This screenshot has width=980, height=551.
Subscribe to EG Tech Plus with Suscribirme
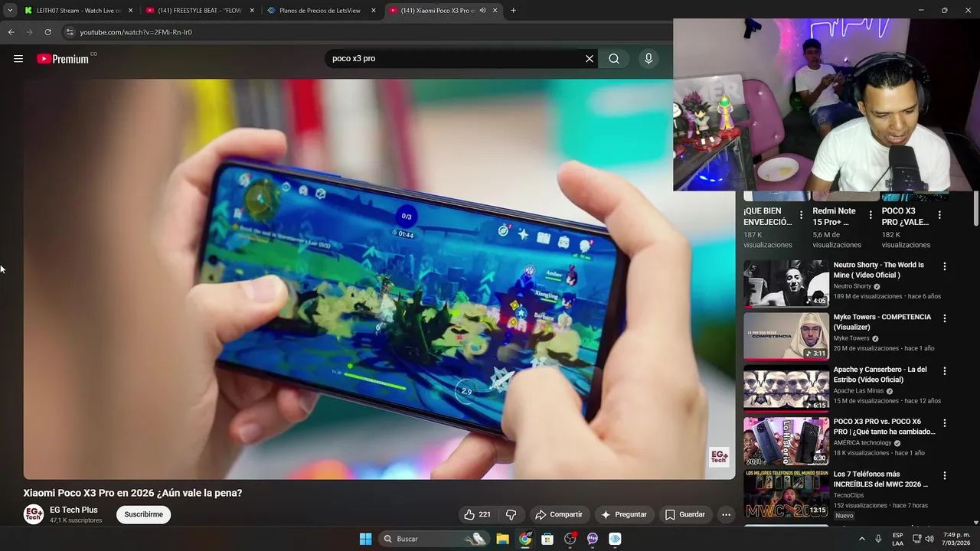pyautogui.click(x=144, y=514)
